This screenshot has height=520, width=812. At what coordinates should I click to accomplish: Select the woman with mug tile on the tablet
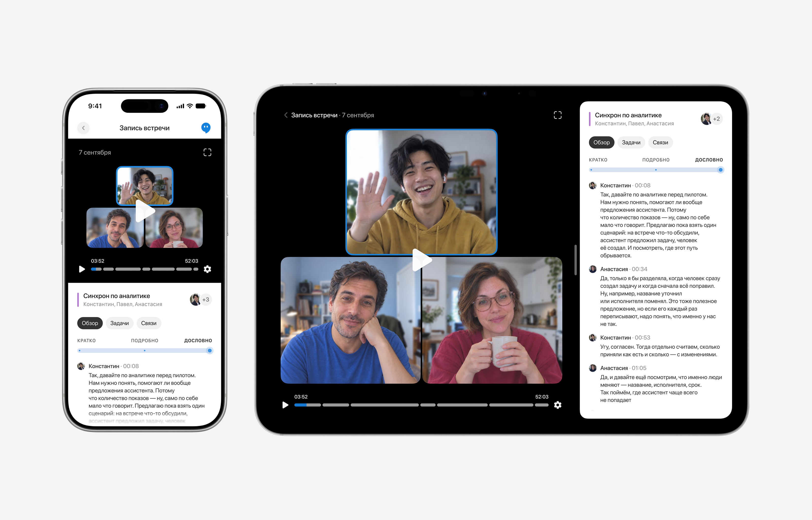pos(492,320)
